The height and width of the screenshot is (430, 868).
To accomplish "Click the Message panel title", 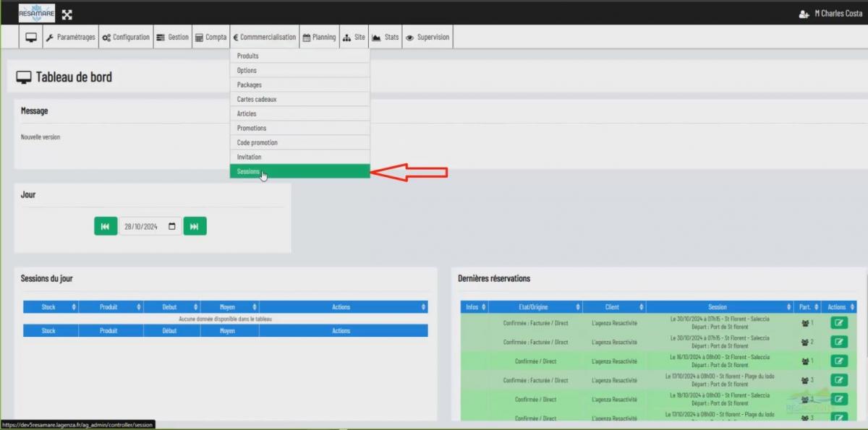I will click(35, 111).
